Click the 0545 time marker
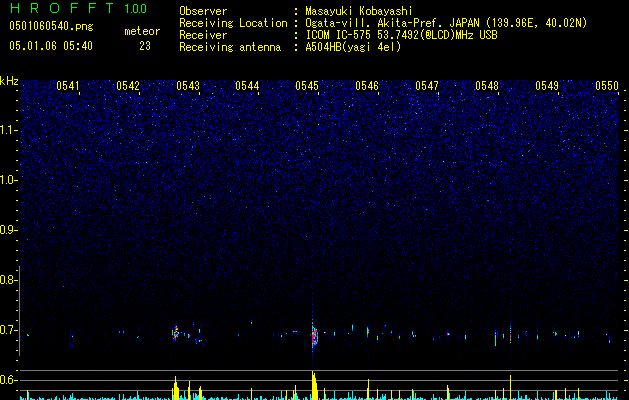The width and height of the screenshot is (629, 400). tap(307, 86)
